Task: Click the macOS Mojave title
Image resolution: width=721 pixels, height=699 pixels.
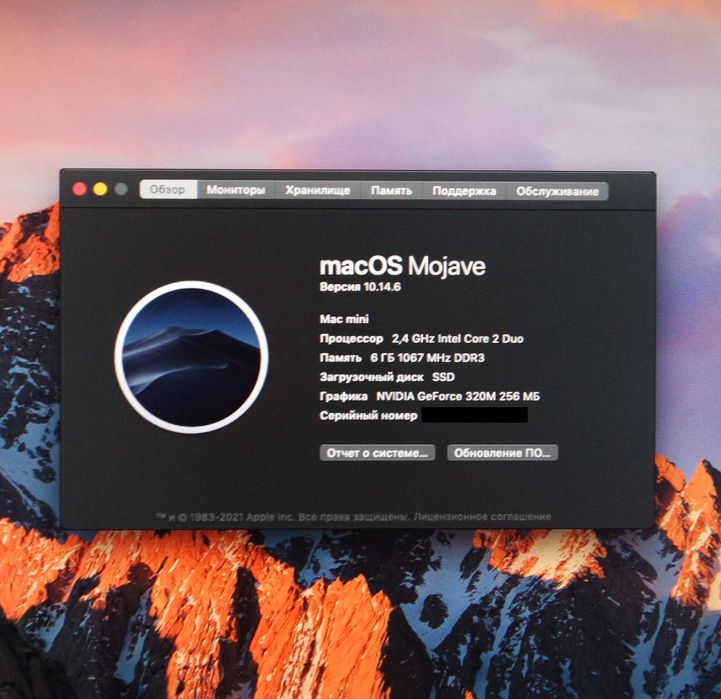Action: point(402,266)
